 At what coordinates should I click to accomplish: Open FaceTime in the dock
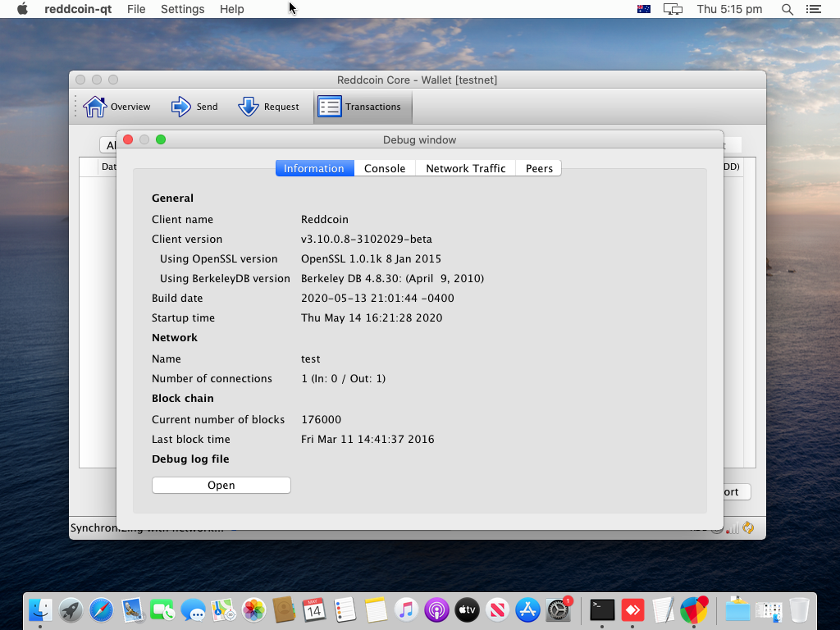pyautogui.click(x=162, y=610)
